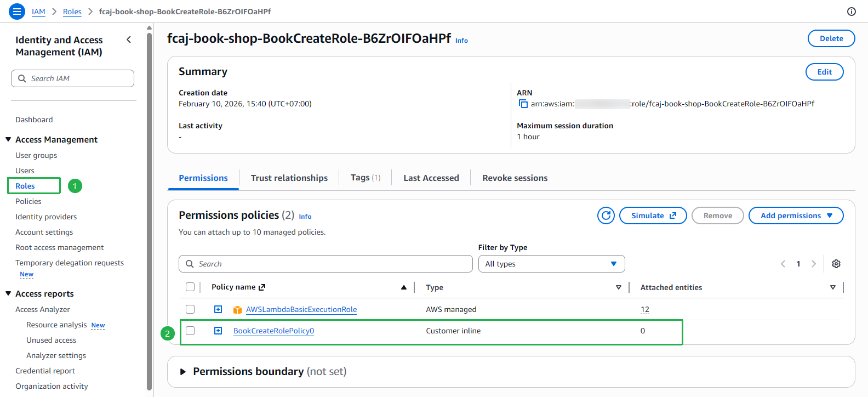Select Roles in the side navigation

click(x=25, y=186)
